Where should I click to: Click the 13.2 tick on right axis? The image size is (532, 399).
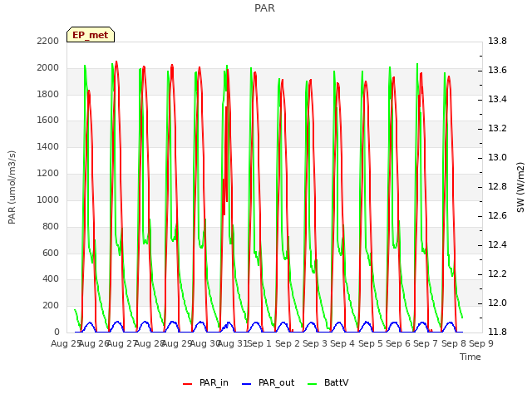pyautogui.click(x=497, y=128)
